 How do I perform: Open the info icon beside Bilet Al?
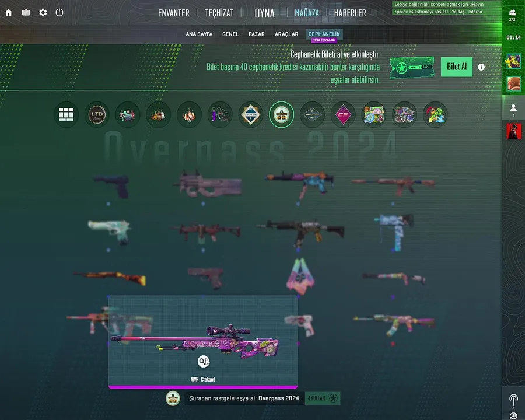(x=481, y=67)
